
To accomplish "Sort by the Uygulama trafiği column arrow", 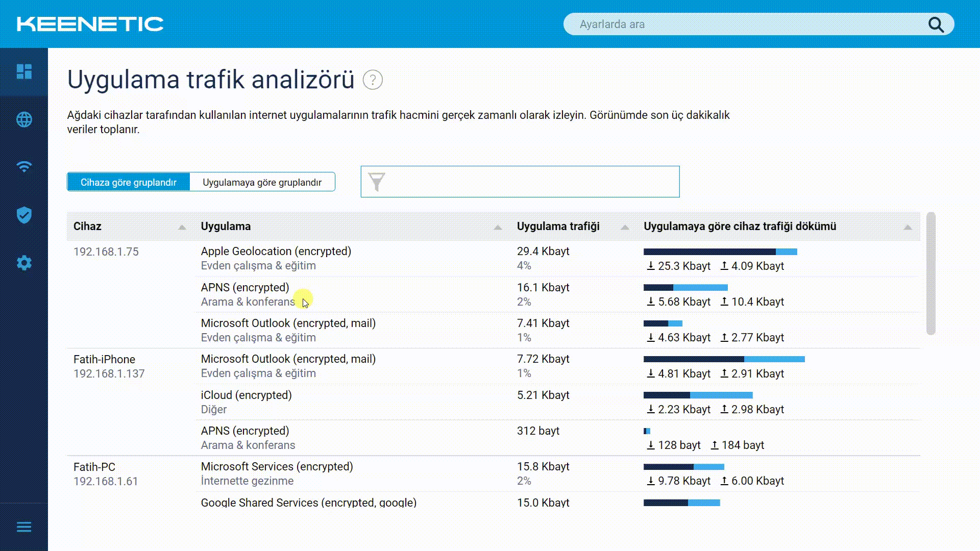I will pyautogui.click(x=625, y=228).
